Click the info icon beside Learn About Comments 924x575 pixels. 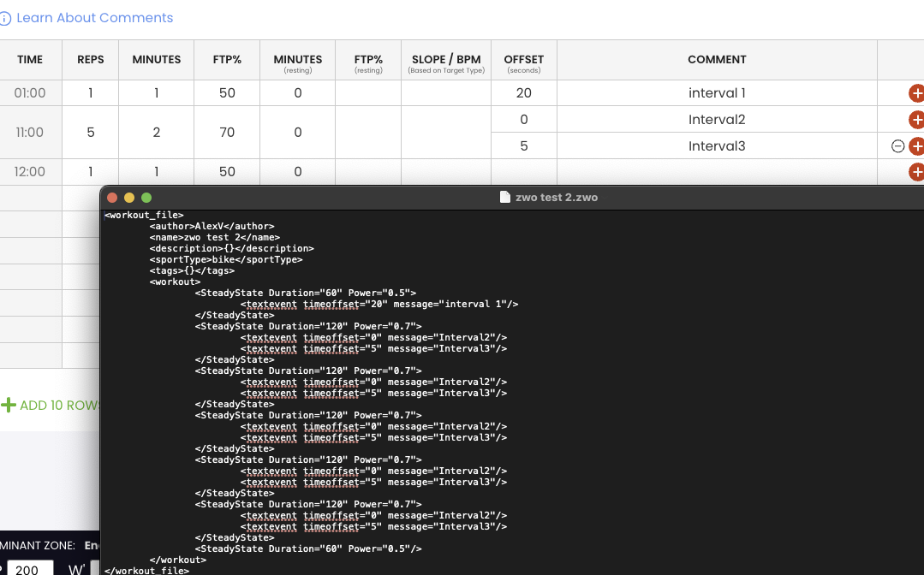(5, 18)
